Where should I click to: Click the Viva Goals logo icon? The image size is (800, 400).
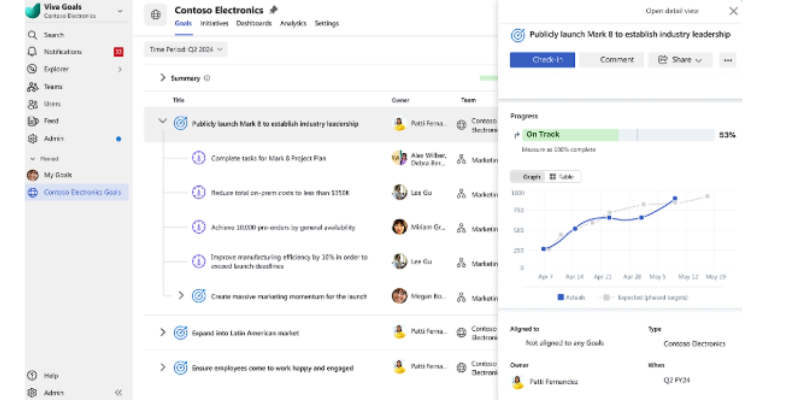[33, 11]
